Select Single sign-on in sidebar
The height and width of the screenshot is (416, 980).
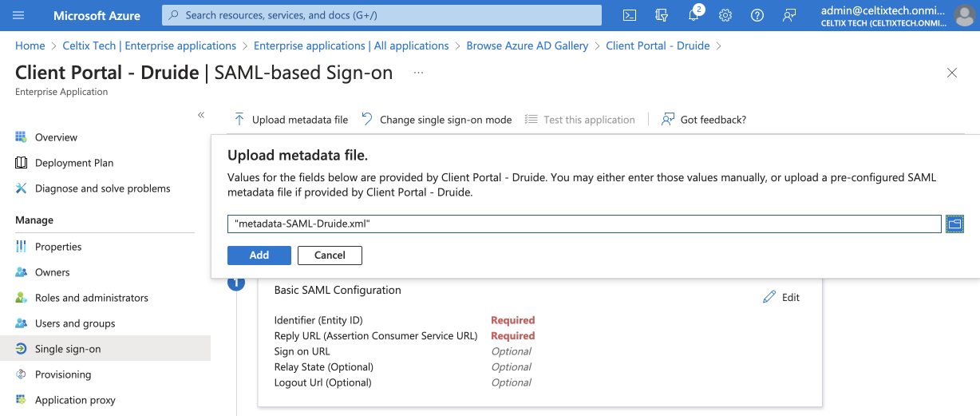point(68,349)
